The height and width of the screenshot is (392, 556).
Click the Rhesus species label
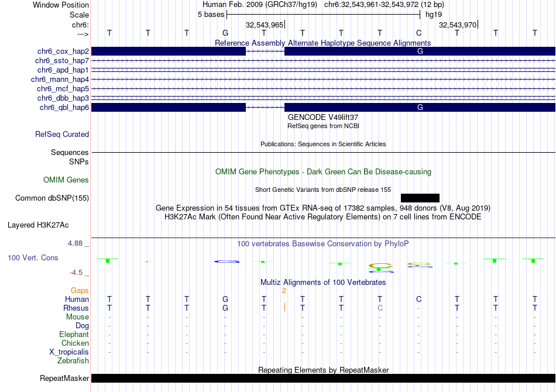pyautogui.click(x=76, y=308)
